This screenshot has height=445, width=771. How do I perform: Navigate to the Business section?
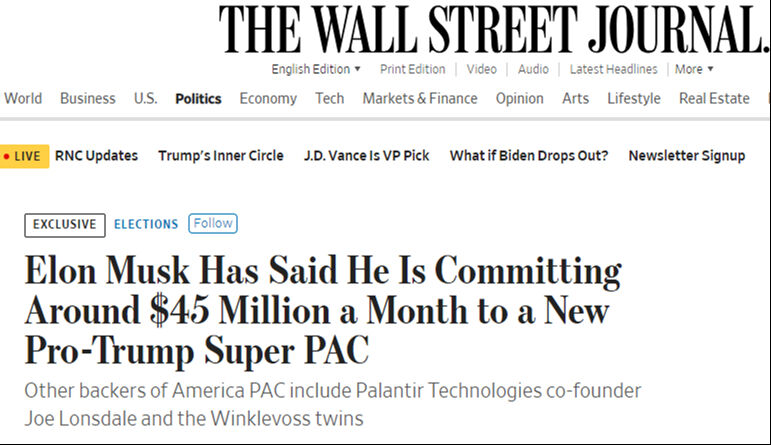coord(88,98)
